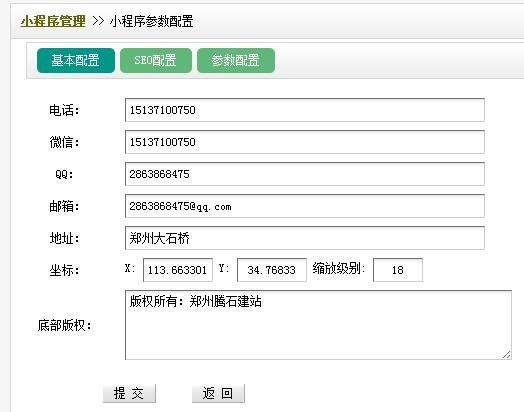
Task: Click the Y coordinate field
Action: 272,270
